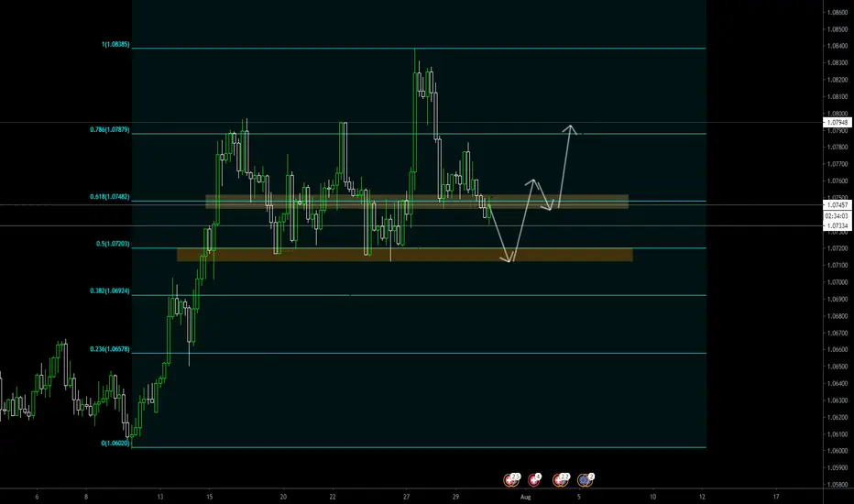Click the 1.06000 value on price scale
Screen dimensions: 854x504
[838, 451]
